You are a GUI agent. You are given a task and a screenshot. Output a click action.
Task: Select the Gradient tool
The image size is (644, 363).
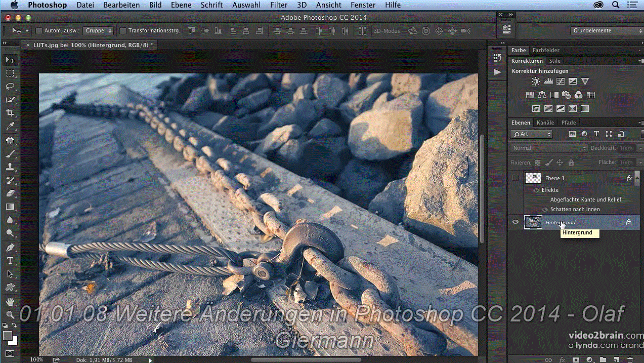[10, 207]
